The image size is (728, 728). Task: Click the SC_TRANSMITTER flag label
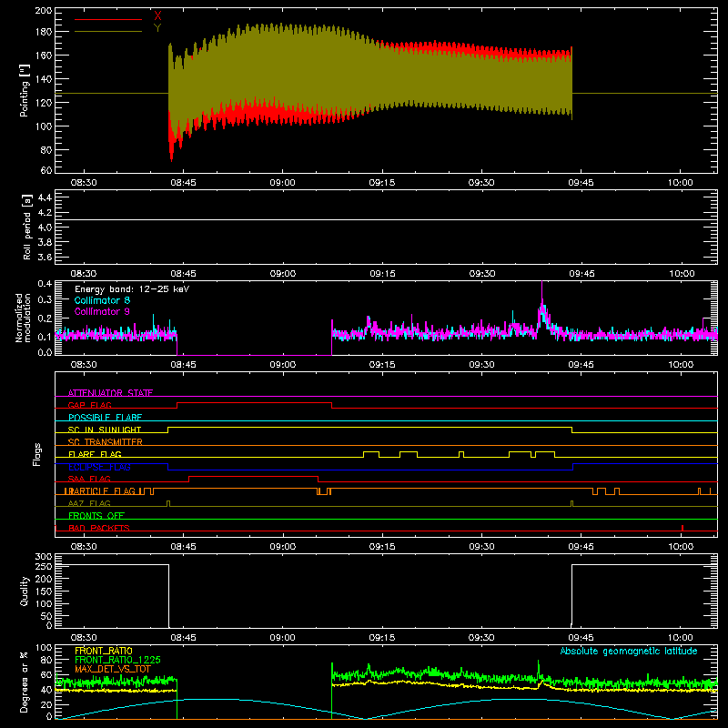106,442
